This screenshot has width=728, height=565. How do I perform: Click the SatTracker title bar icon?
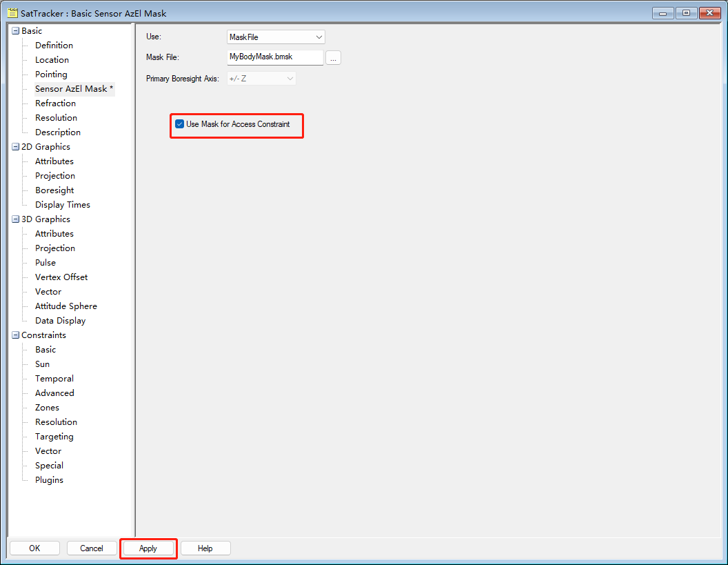[12, 13]
